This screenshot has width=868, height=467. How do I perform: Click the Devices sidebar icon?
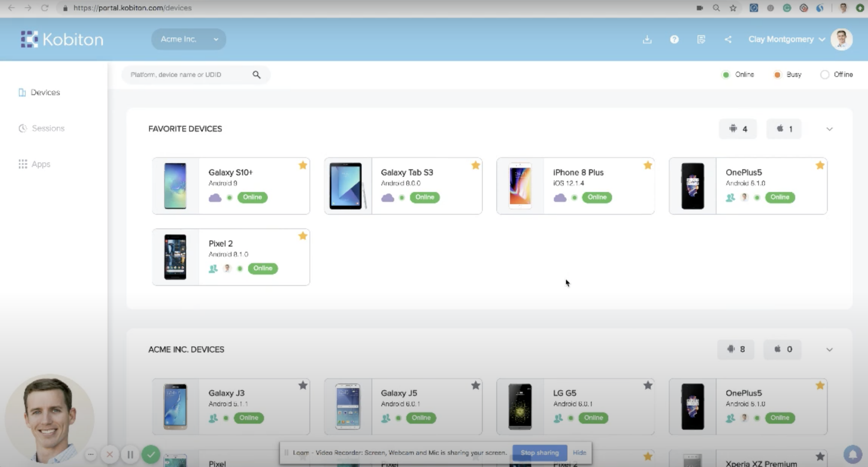pyautogui.click(x=22, y=92)
